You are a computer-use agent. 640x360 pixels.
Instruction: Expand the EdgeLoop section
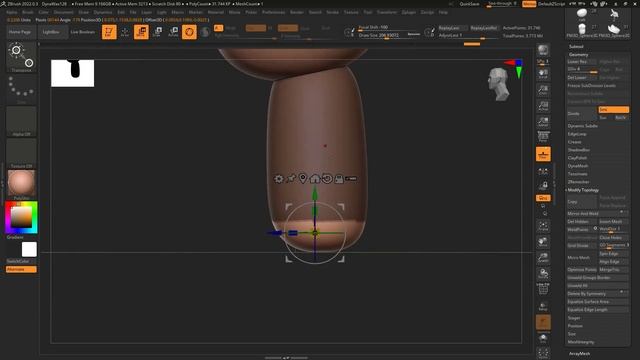[577, 134]
